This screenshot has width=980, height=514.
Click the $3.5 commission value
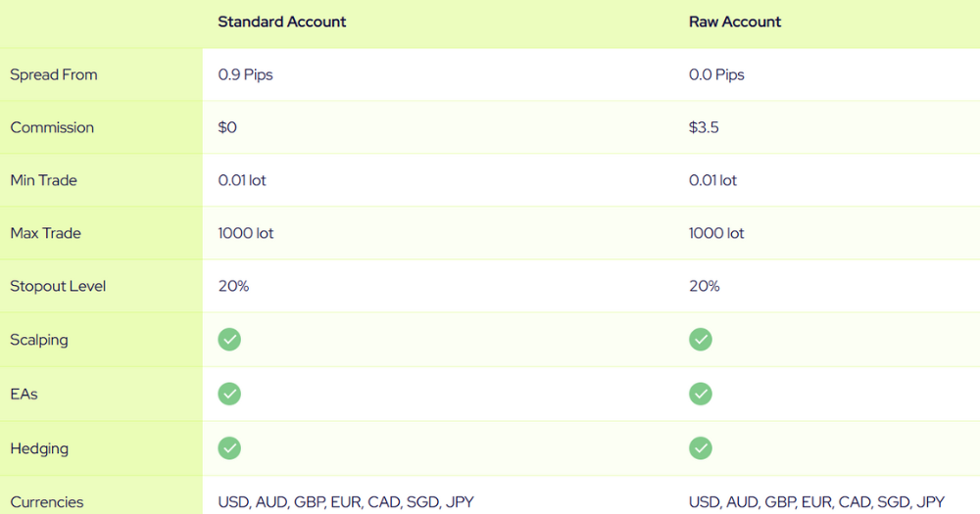704,127
